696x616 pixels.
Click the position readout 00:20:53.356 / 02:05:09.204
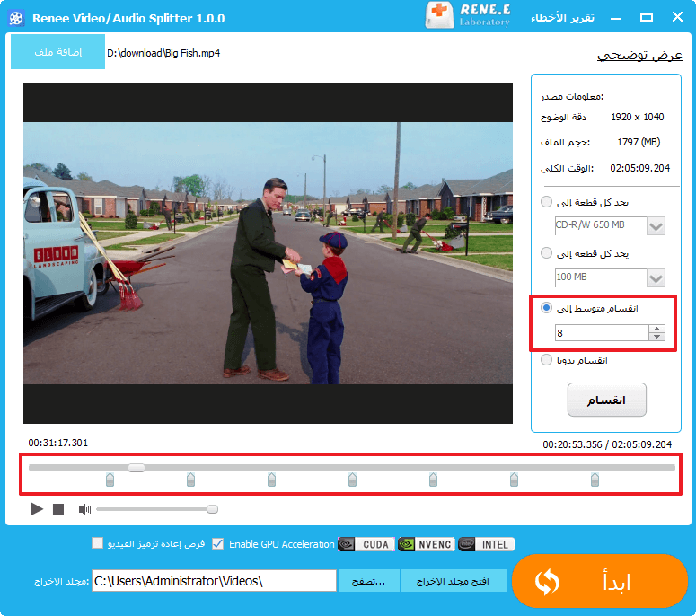[x=607, y=444]
